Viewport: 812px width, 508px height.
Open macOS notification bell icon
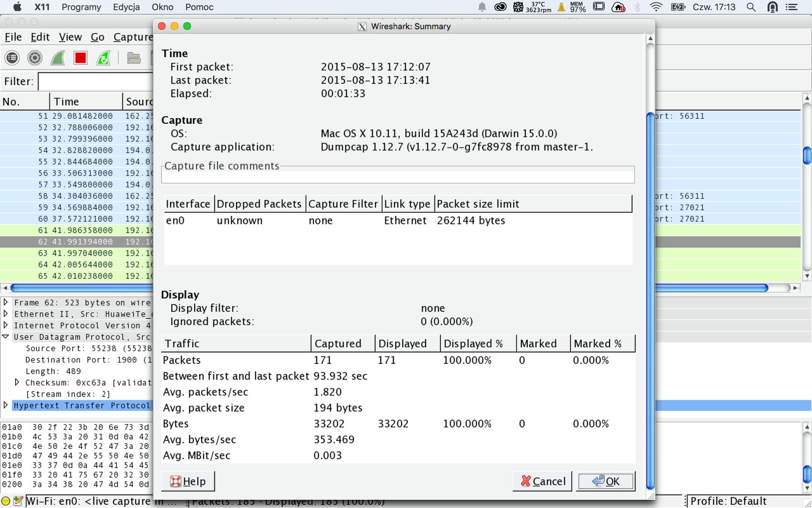pos(482,7)
